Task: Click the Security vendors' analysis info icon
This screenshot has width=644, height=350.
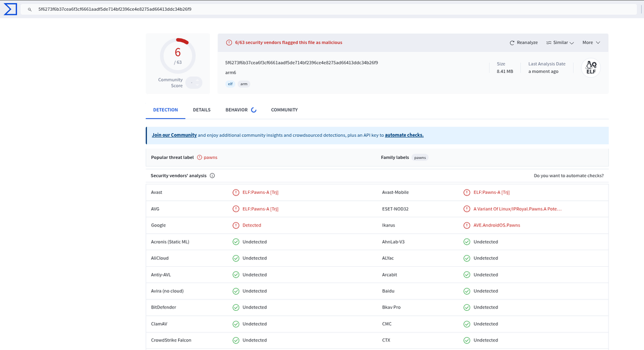Action: tap(212, 176)
